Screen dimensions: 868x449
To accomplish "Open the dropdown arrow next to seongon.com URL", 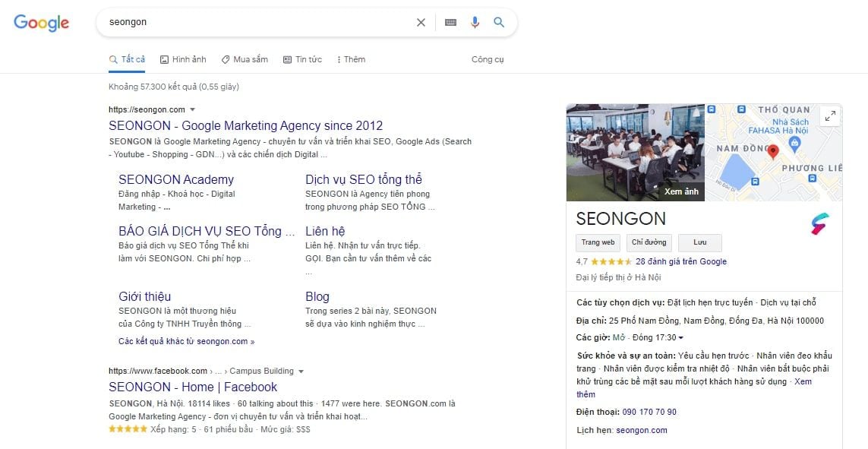I will [x=193, y=109].
